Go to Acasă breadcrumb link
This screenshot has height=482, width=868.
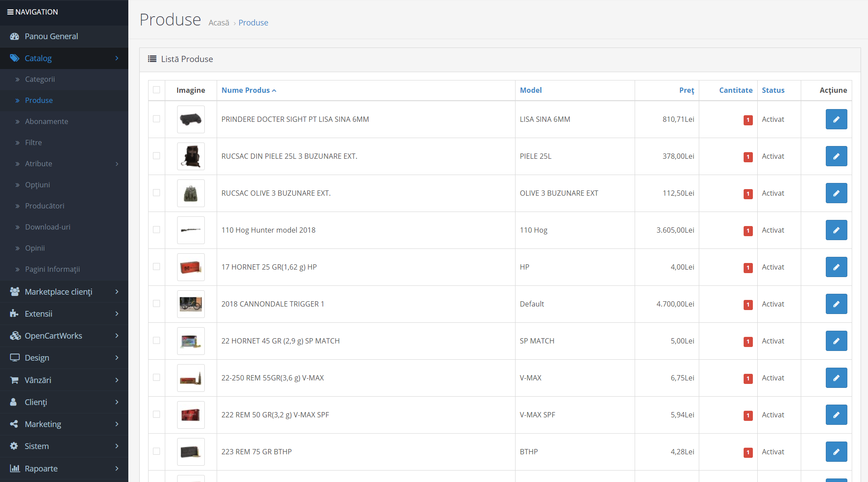point(219,22)
